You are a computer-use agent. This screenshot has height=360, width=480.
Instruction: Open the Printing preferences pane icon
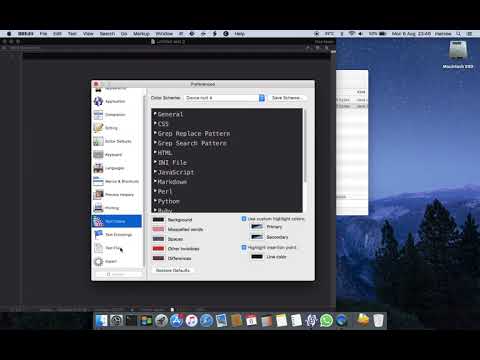tap(98, 208)
